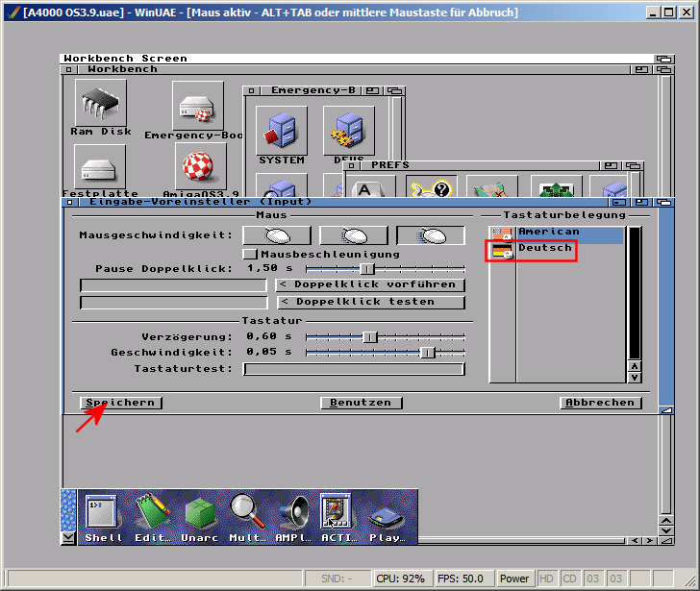This screenshot has width=700, height=591.
Task: Click the WinUAE Power status indicator
Action: [x=514, y=579]
